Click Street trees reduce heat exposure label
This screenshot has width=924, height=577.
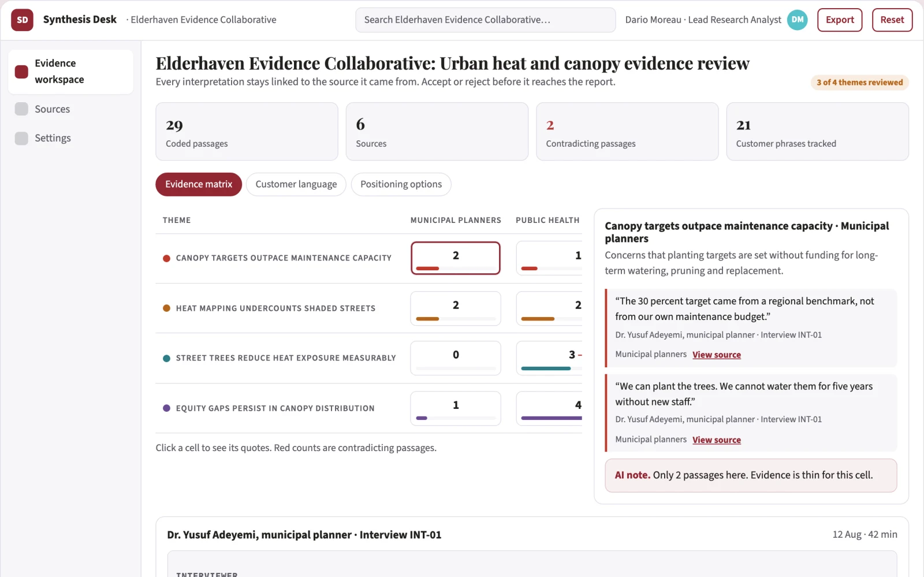coord(286,358)
